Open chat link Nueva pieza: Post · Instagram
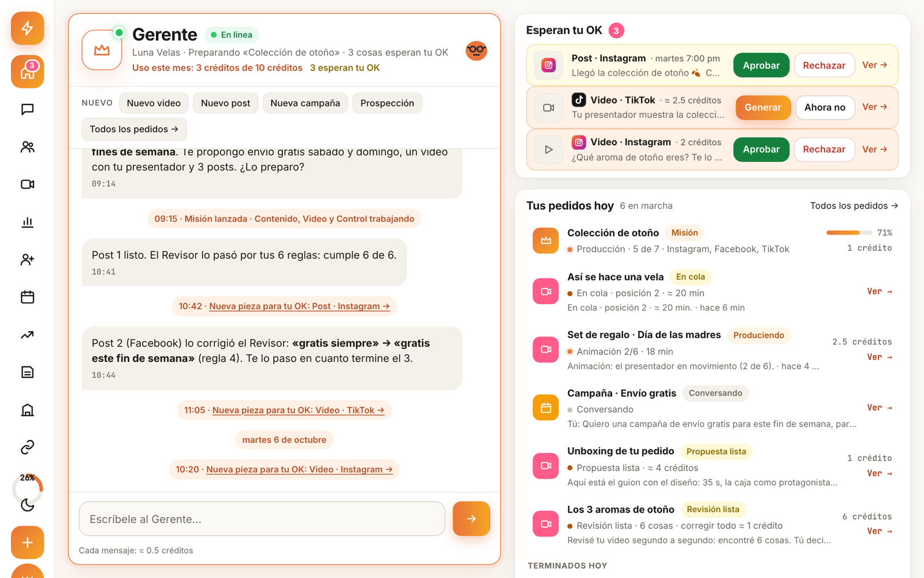This screenshot has height=578, width=924. point(299,306)
